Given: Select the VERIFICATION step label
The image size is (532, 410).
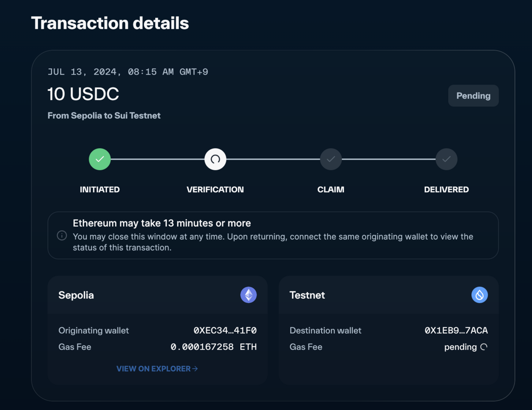Looking at the screenshot, I should pos(215,189).
